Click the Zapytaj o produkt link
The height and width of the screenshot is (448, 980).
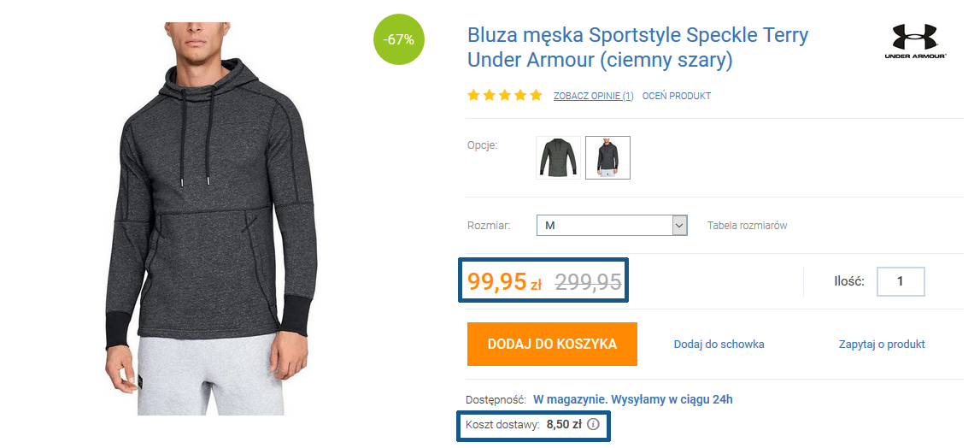click(x=882, y=345)
